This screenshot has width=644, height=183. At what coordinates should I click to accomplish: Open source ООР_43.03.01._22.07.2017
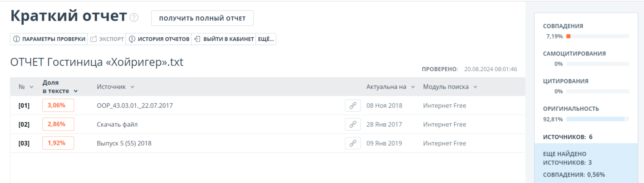pyautogui.click(x=135, y=106)
